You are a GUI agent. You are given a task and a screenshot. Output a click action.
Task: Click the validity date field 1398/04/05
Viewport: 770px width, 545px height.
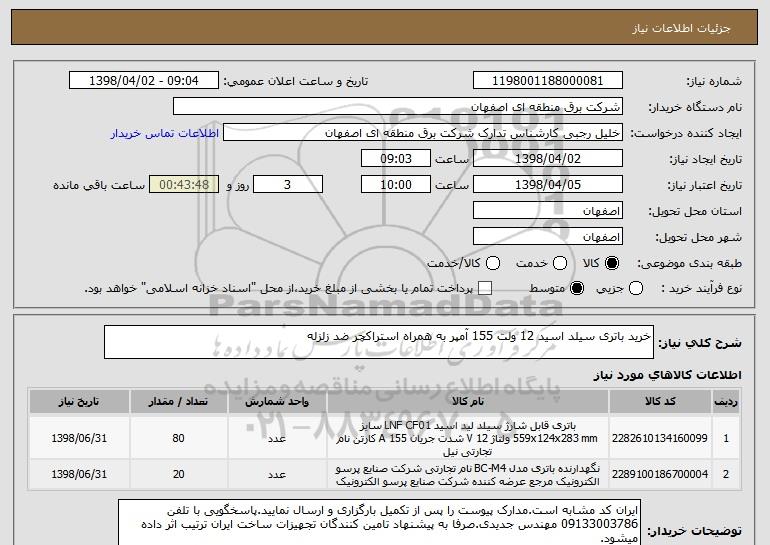coord(548,185)
